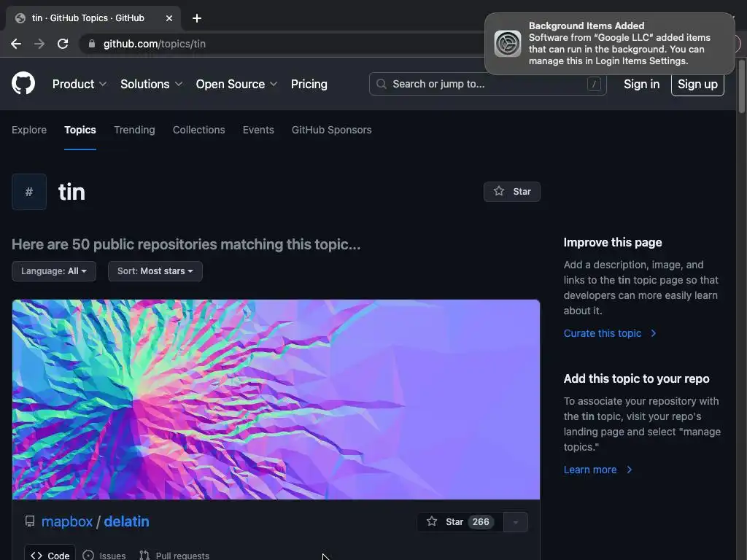Click the star icon next to 266 count
The height and width of the screenshot is (560, 747).
point(432,521)
